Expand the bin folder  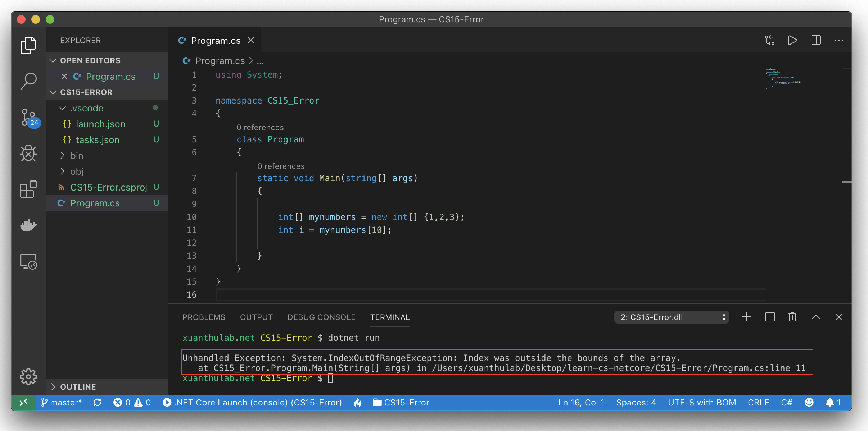pyautogui.click(x=77, y=156)
